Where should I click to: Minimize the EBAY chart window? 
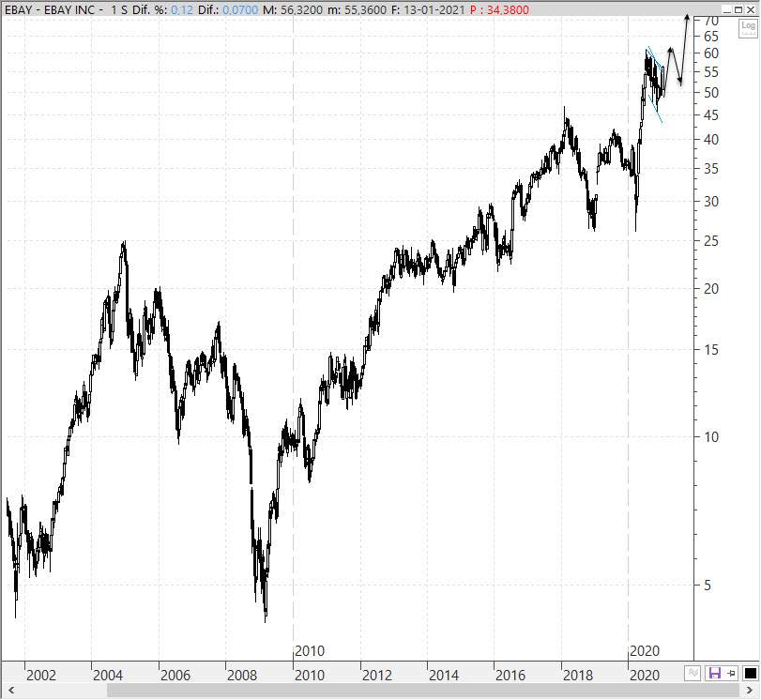coord(727,9)
